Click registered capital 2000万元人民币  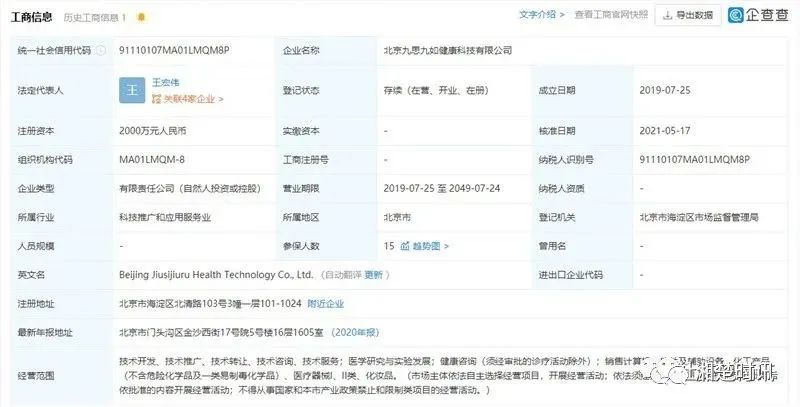pos(153,131)
